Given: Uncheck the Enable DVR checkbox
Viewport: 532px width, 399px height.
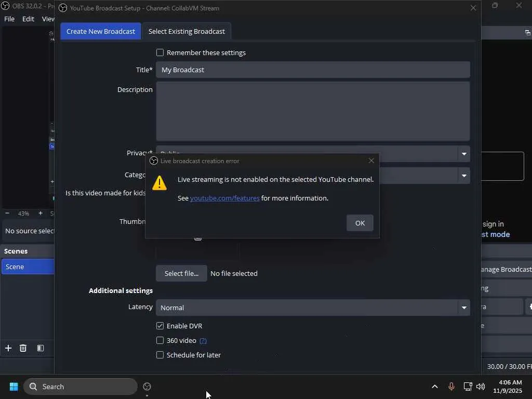Looking at the screenshot, I should 160,326.
